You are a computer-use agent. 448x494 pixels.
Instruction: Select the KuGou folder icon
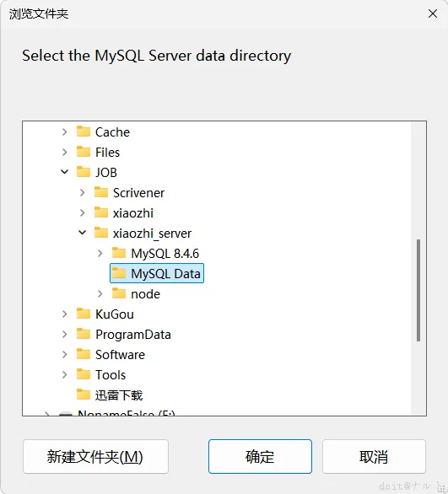(84, 314)
